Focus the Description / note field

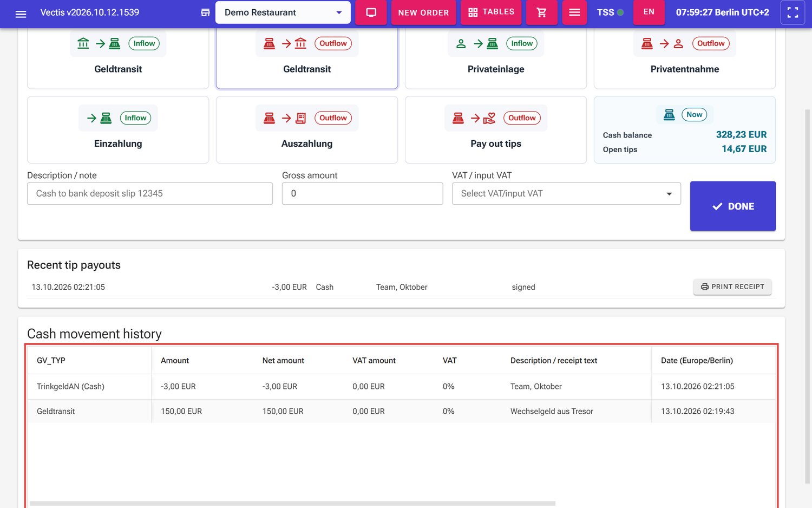[150, 193]
